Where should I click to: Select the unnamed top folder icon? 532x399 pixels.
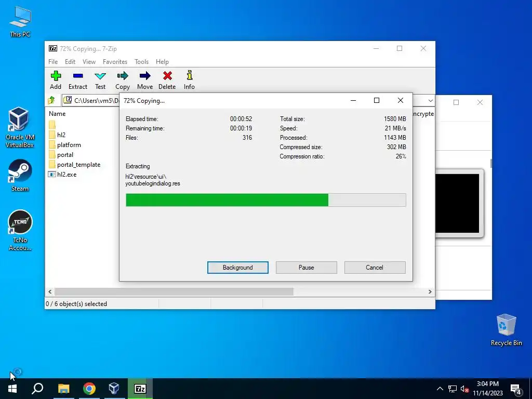(52, 125)
